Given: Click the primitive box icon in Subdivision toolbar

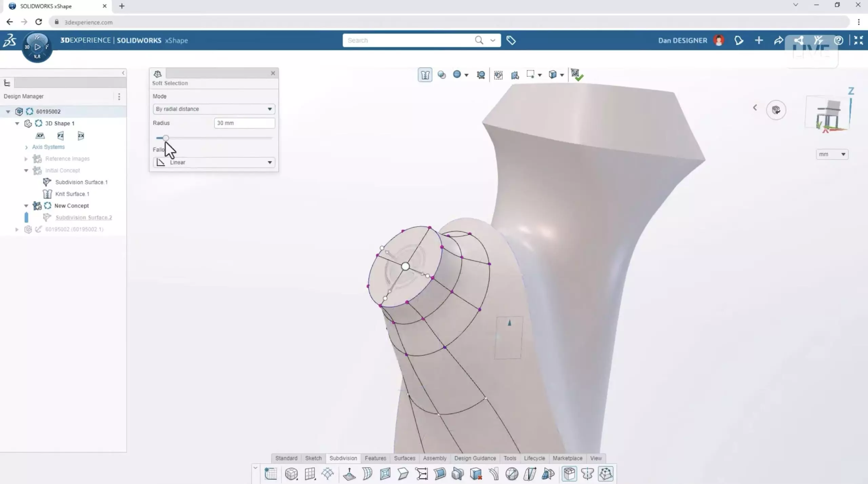Looking at the screenshot, I should pos(291,474).
